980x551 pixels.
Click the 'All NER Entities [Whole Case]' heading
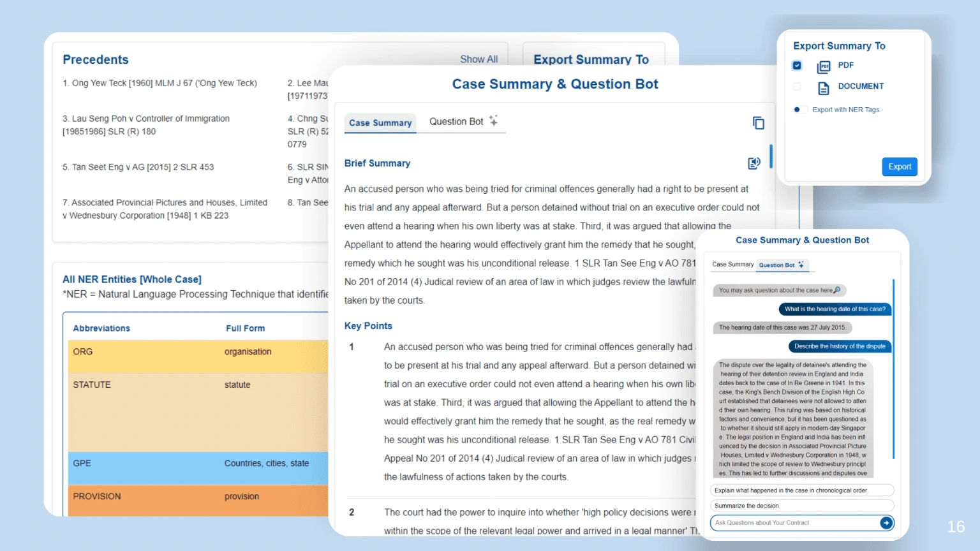click(x=132, y=279)
